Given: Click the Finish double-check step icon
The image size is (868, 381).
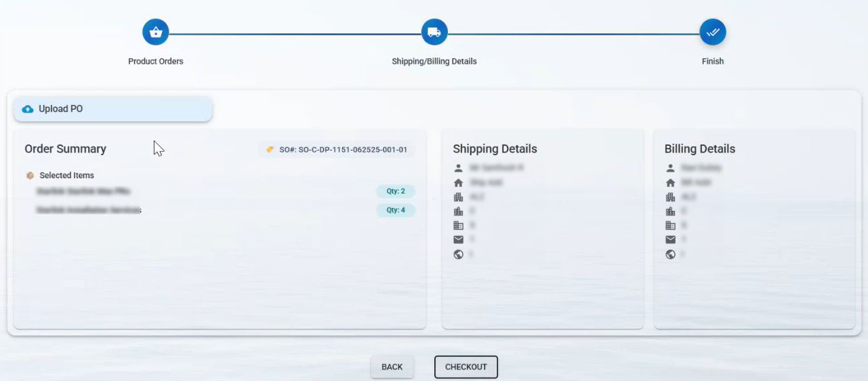Looking at the screenshot, I should pyautogui.click(x=712, y=32).
